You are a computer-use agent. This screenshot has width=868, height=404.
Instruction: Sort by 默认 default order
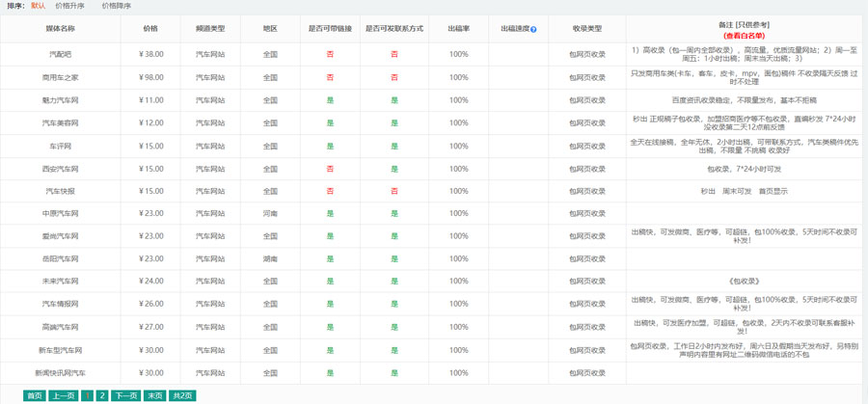[38, 6]
